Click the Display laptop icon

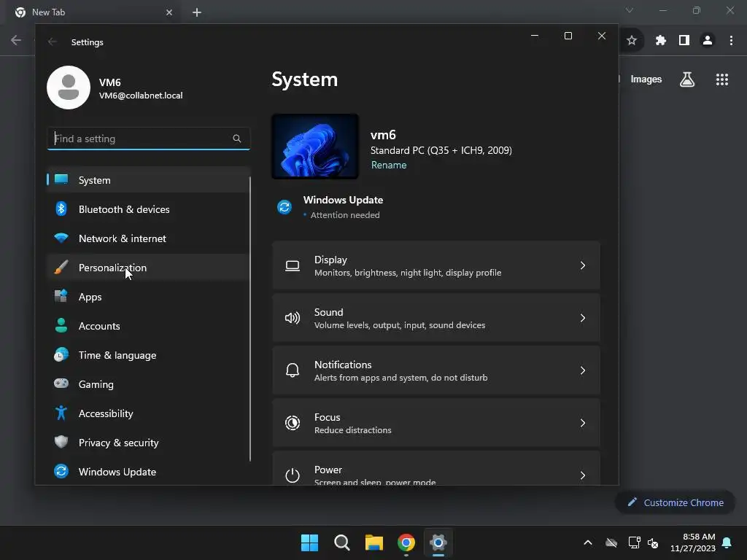(x=293, y=265)
